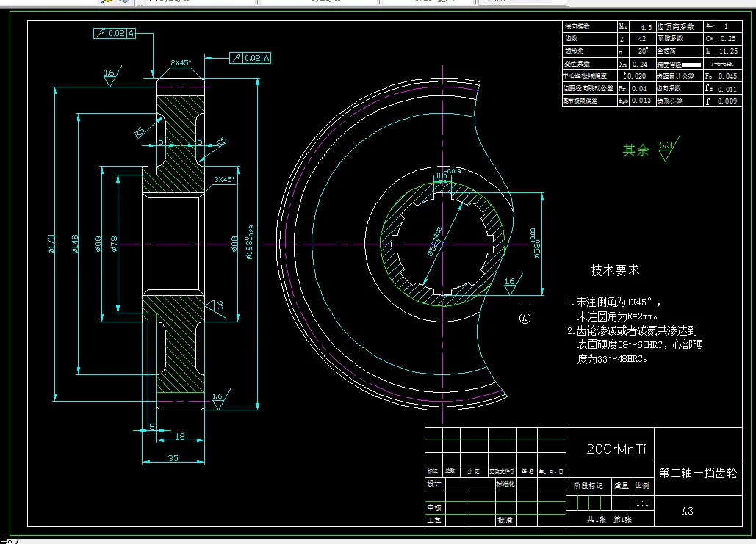Click the ø58 bore dimension

coord(536,243)
